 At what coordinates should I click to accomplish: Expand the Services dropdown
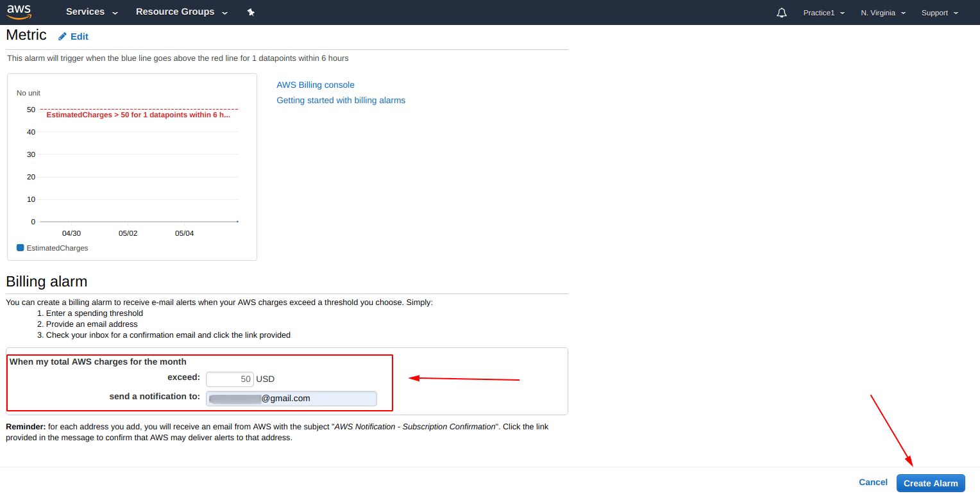point(92,12)
